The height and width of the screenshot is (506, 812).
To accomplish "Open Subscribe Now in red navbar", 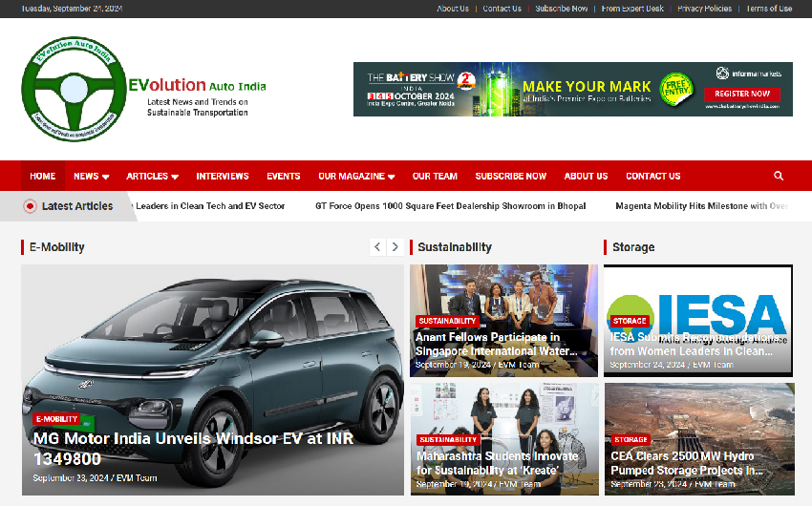I will [511, 176].
